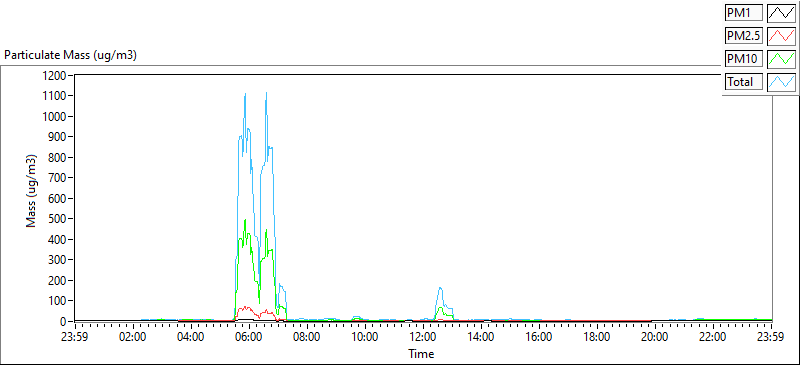Screen dimensions: 800x365
Task: Select the PM2.5 legend label
Action: pyautogui.click(x=743, y=36)
